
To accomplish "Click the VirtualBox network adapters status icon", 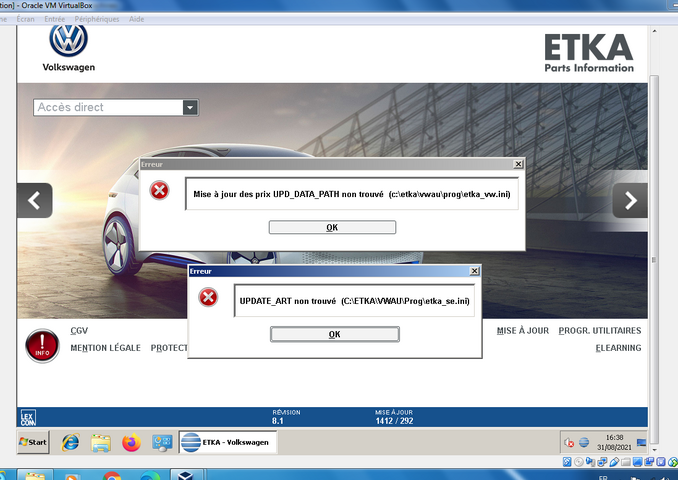I will point(602,462).
